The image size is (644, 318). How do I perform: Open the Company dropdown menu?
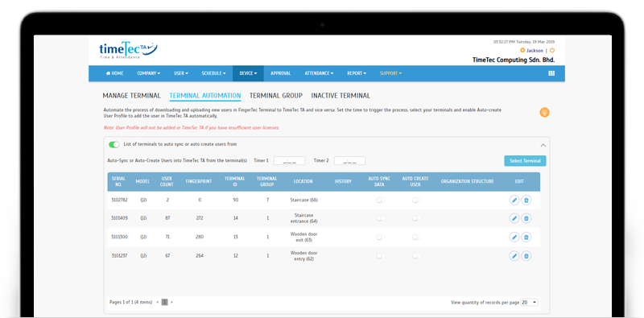tap(149, 73)
